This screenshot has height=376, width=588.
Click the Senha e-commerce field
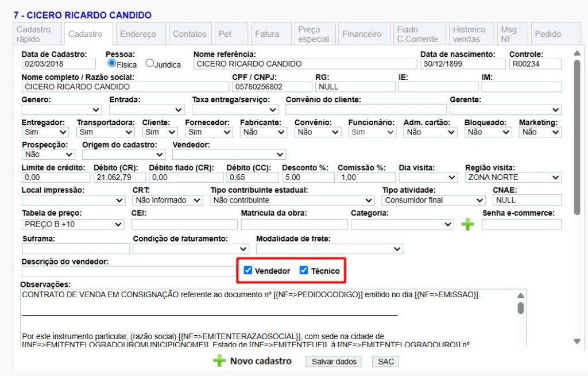click(521, 225)
